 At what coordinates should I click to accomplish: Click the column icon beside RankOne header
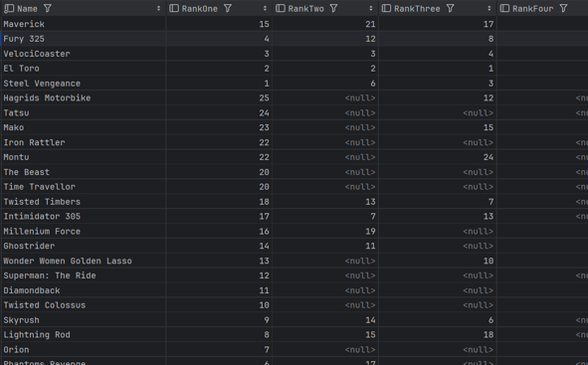[174, 8]
